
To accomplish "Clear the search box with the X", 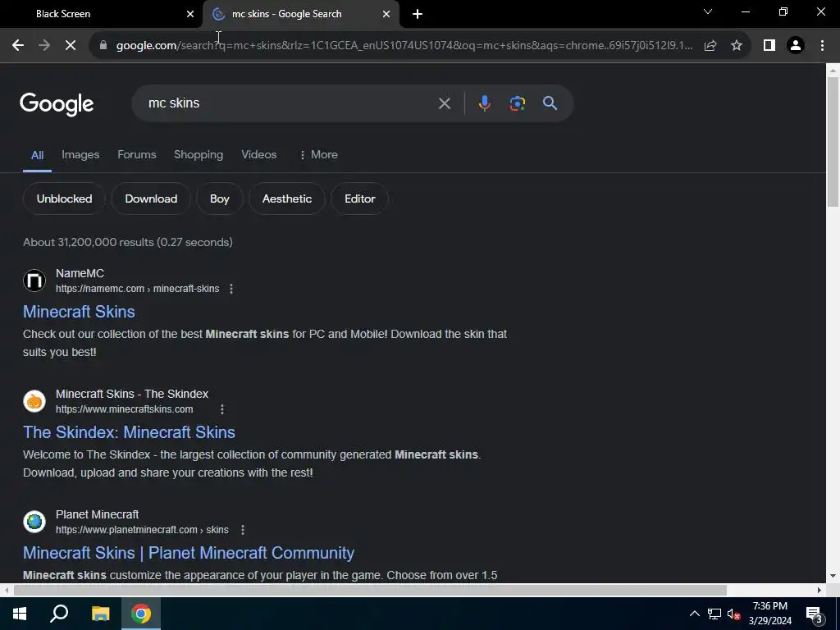I will point(444,103).
